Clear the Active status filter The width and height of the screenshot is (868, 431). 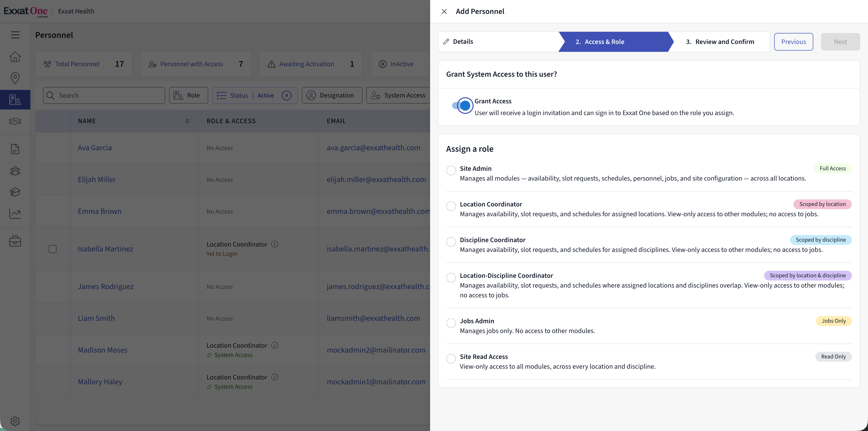click(286, 95)
